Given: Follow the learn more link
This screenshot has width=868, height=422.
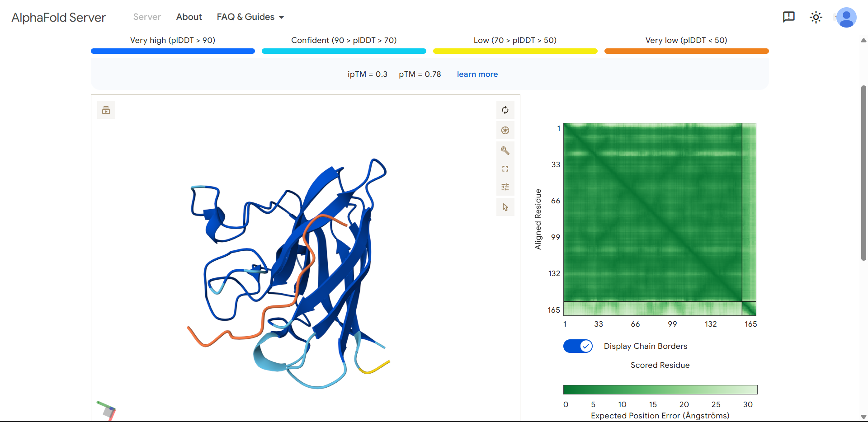Looking at the screenshot, I should pos(477,74).
